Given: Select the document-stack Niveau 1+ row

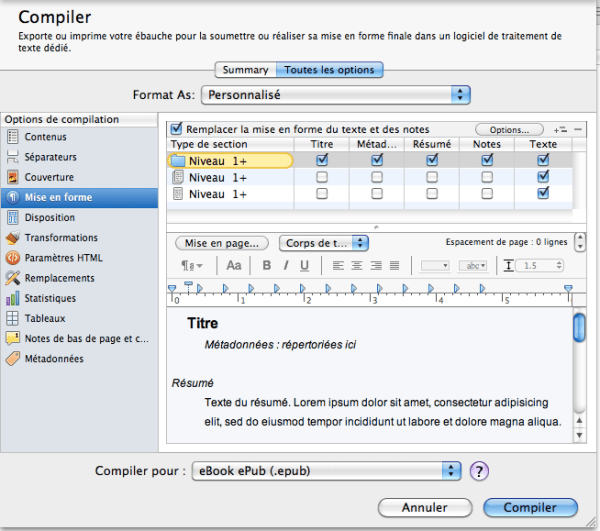Looking at the screenshot, I should [370, 177].
